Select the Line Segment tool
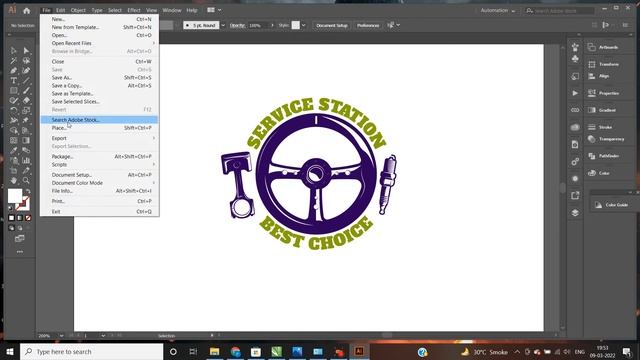 [x=26, y=81]
